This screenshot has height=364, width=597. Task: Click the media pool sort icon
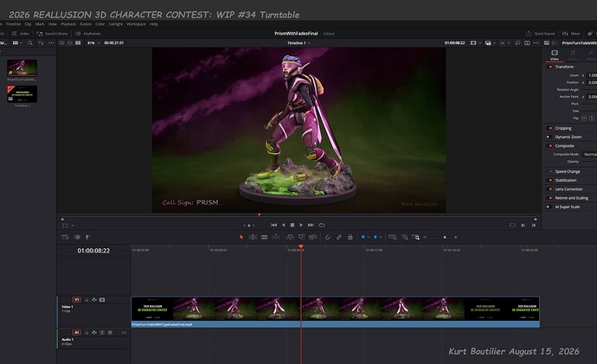tap(41, 43)
